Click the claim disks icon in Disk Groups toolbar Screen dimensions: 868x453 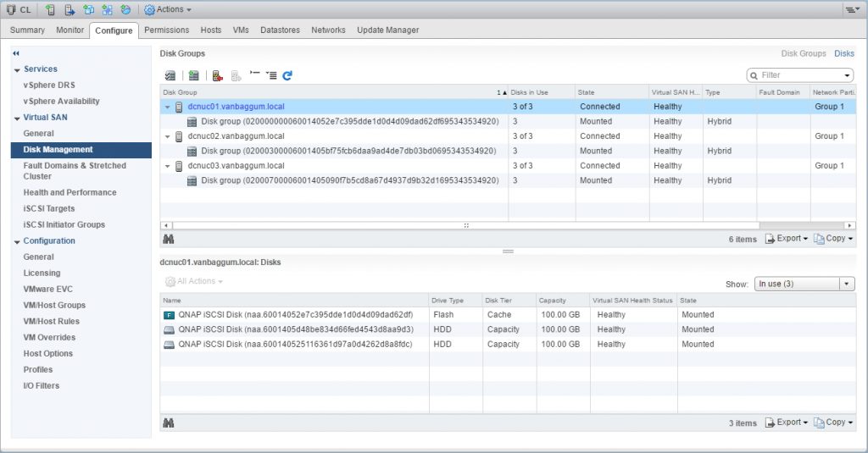pos(170,75)
